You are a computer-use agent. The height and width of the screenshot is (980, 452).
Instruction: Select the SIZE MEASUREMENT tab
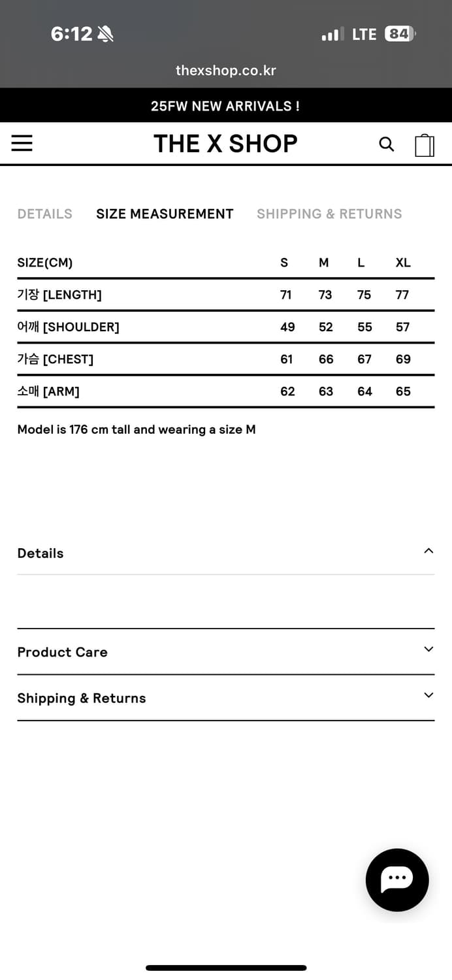click(x=165, y=214)
